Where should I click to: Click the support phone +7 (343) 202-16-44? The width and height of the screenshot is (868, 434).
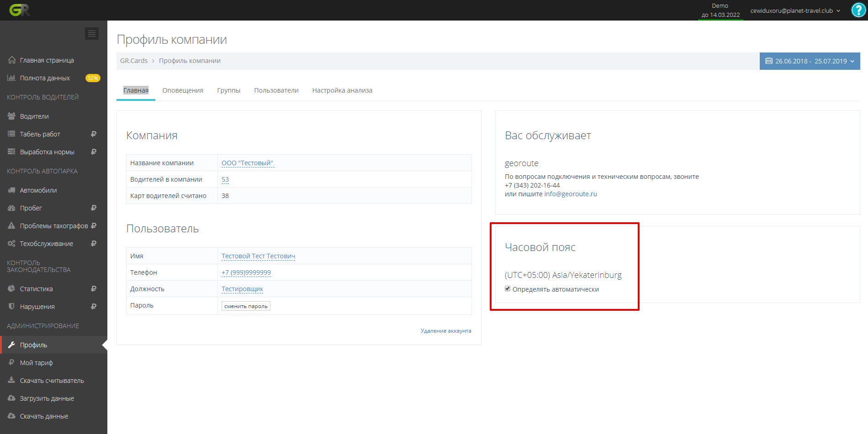click(532, 185)
